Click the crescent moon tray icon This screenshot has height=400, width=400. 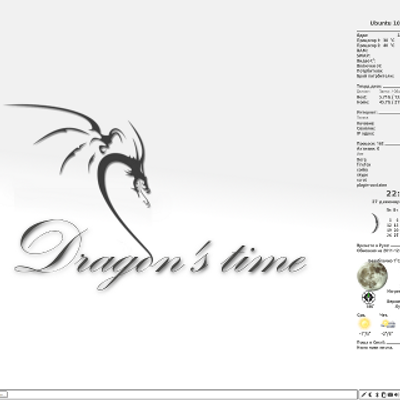click(370, 395)
